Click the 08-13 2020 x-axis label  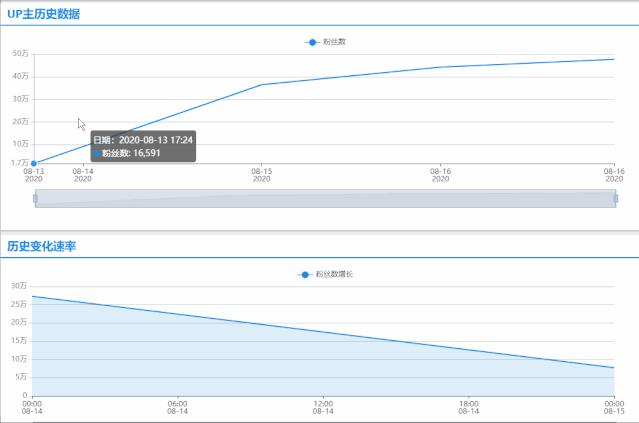(x=33, y=175)
